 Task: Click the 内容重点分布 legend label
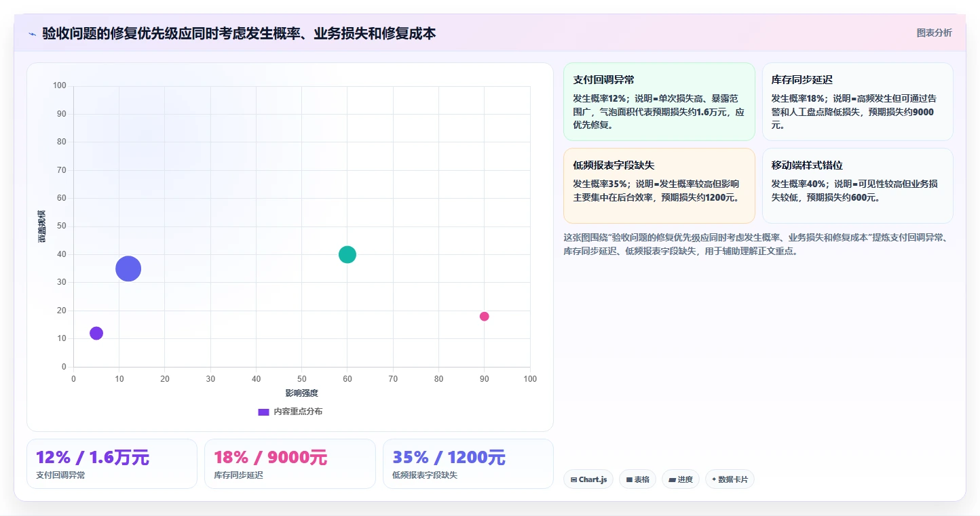[x=298, y=412]
